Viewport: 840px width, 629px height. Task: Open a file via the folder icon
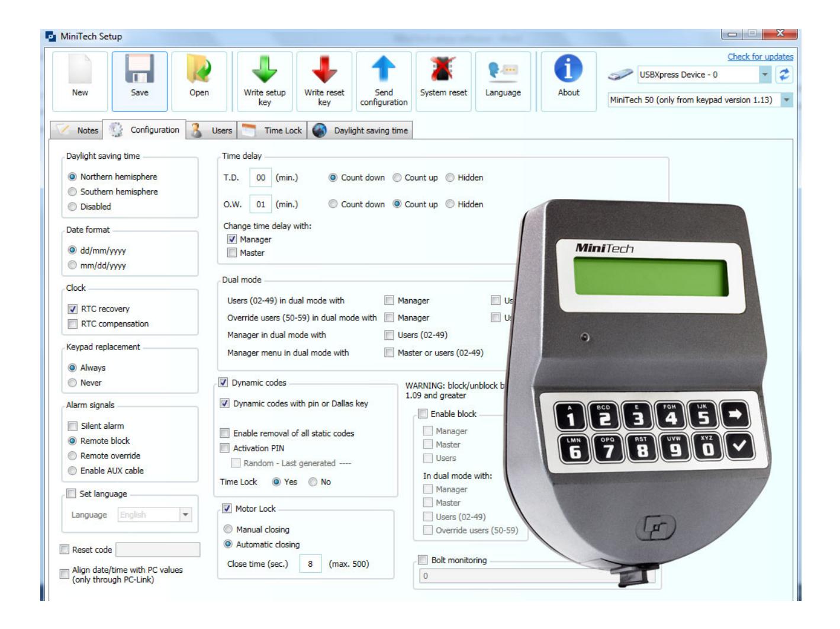point(199,69)
